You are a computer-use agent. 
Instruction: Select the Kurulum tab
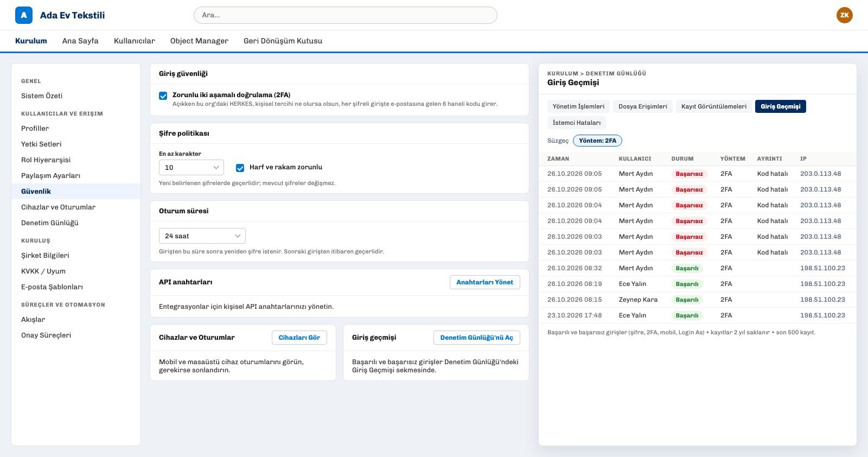[x=31, y=41]
